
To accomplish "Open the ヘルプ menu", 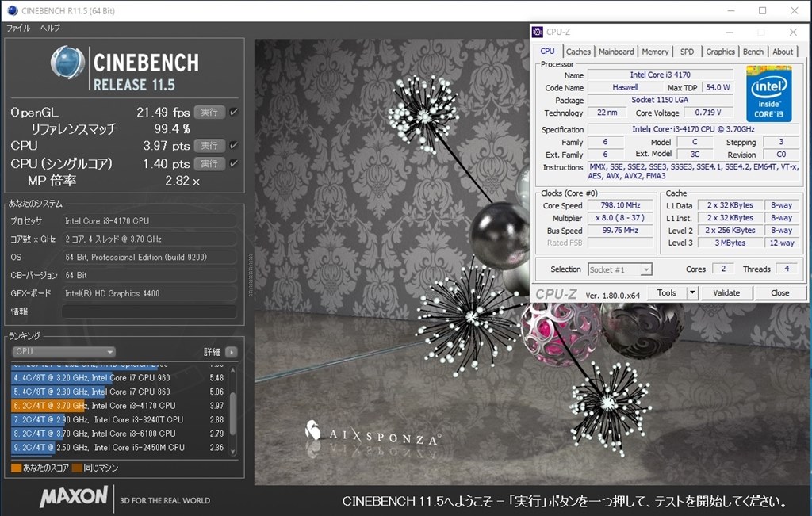I will coord(50,28).
